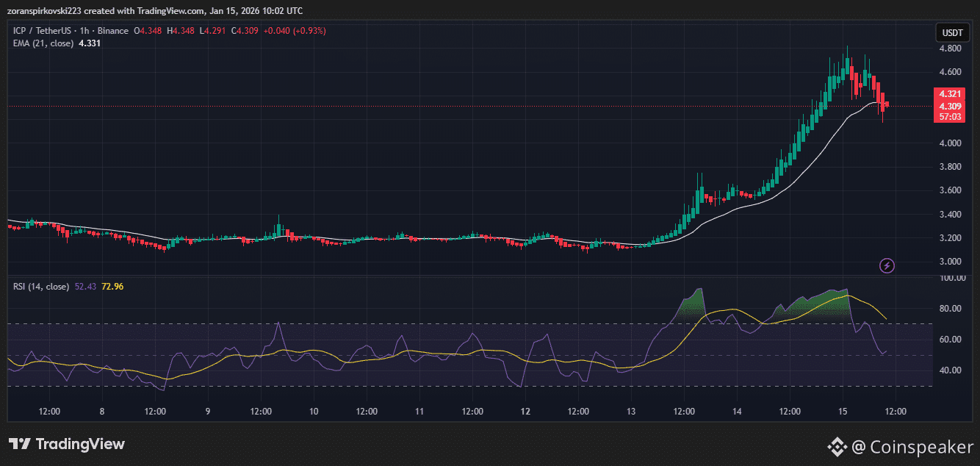Click the 4.800 level on price scale
Image resolution: width=980 pixels, height=466 pixels.
point(951,48)
